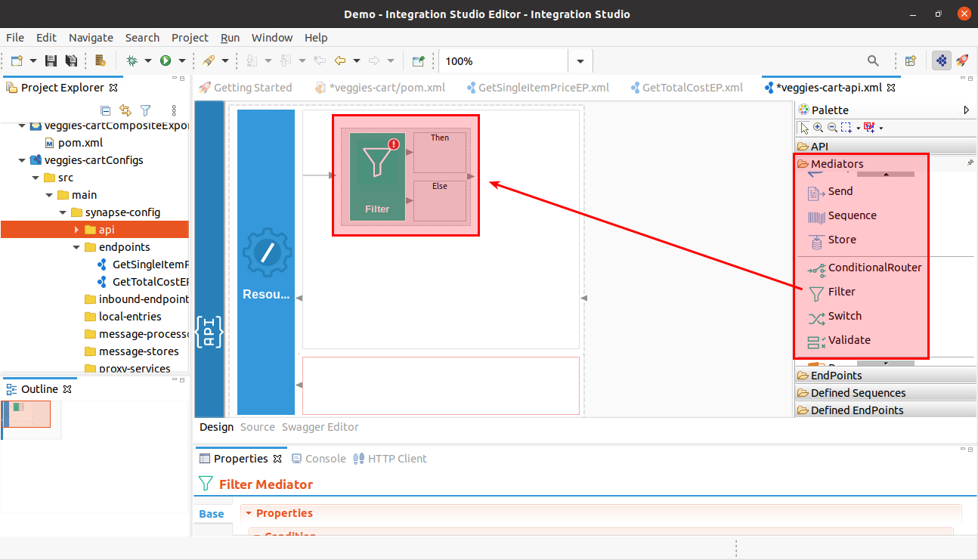Open the API palette drawer

pyautogui.click(x=884, y=147)
